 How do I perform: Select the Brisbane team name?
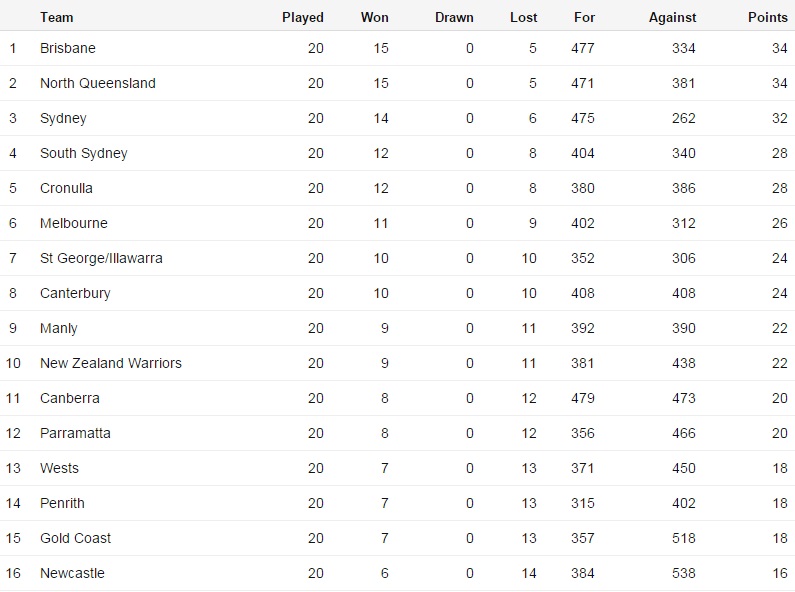(x=68, y=48)
